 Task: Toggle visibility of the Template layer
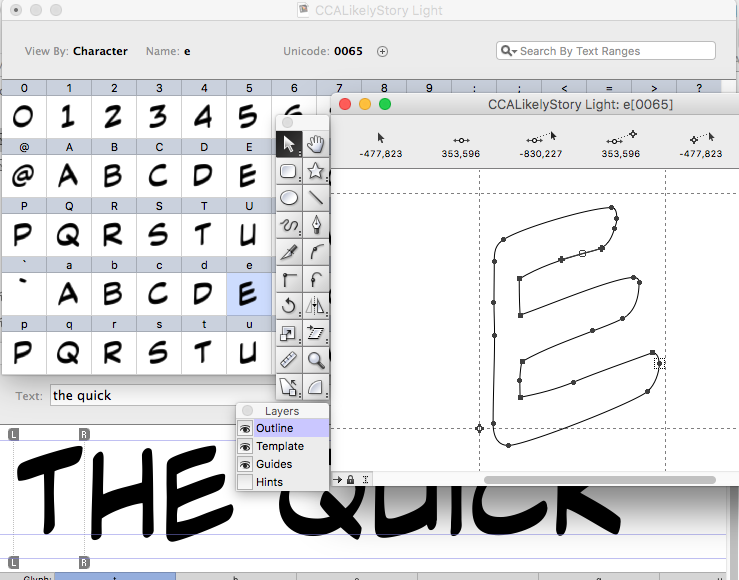(x=245, y=446)
